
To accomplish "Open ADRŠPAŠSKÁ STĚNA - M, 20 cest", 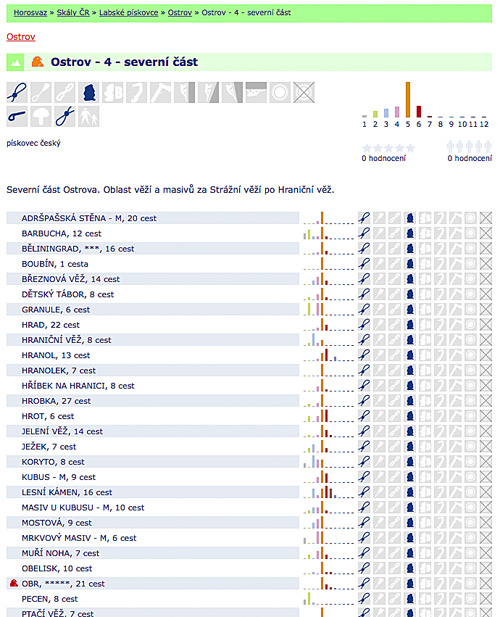I will pyautogui.click(x=89, y=218).
